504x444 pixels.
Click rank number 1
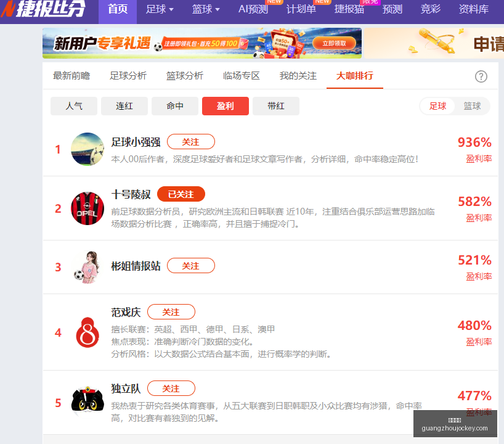click(58, 149)
